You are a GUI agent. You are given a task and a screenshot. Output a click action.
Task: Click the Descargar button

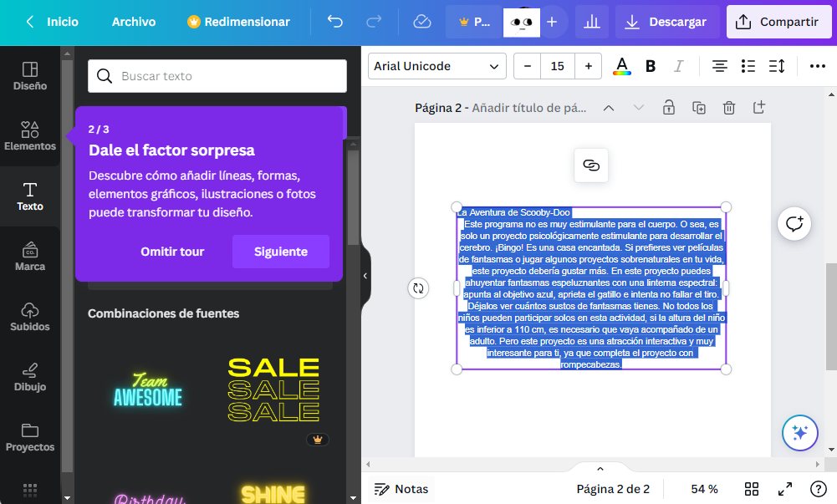pyautogui.click(x=667, y=22)
